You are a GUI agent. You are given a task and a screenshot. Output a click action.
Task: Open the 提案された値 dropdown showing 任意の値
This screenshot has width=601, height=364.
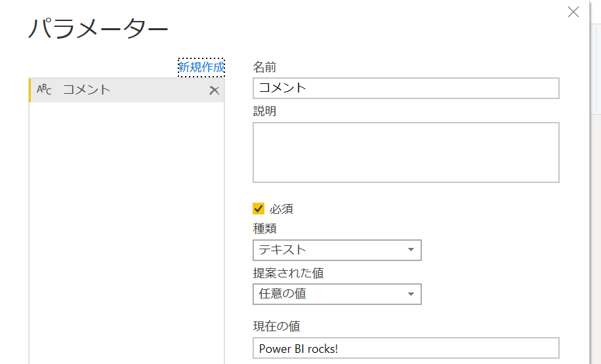[x=337, y=294]
